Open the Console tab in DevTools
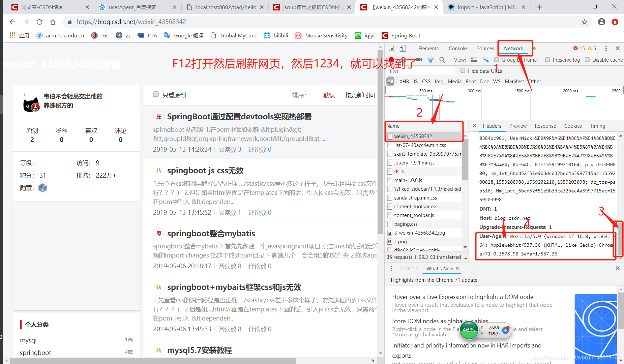 pos(458,49)
